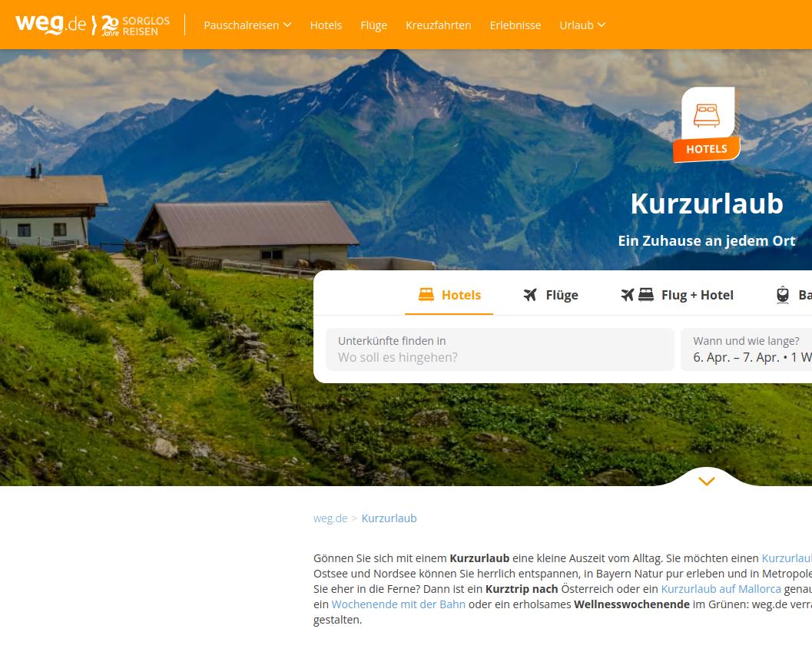
Task: Go to Kreuzfahrten in the navigation bar
Action: [438, 25]
